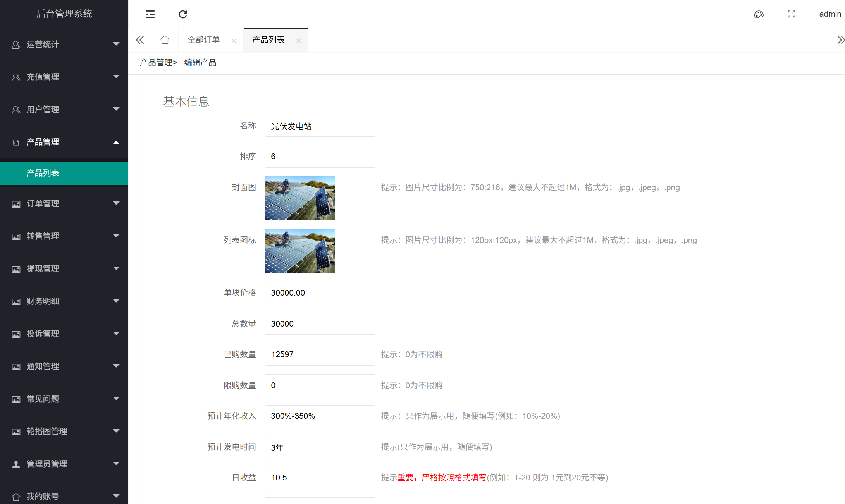Focus the 单块价格 input field
The image size is (845, 504).
pyautogui.click(x=320, y=293)
